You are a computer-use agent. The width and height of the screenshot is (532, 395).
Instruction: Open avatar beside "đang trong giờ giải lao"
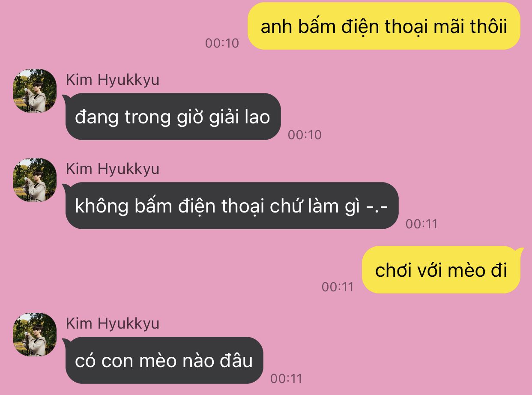click(x=35, y=91)
